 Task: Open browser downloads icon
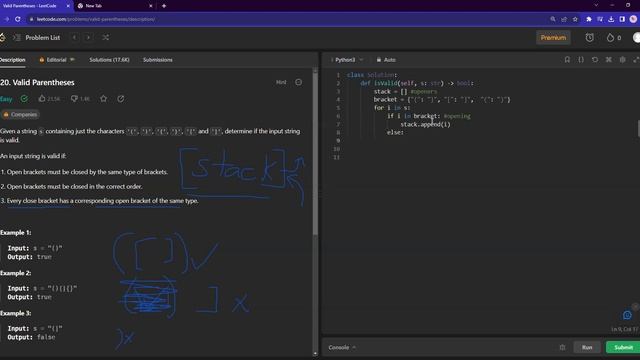click(611, 19)
